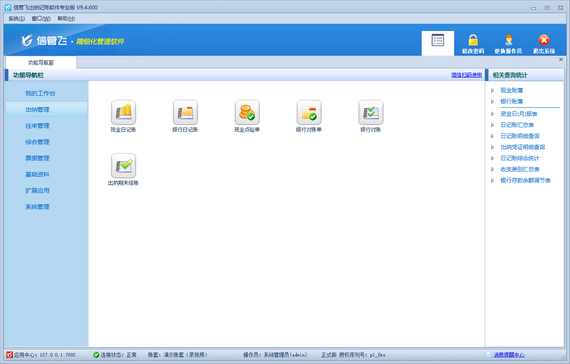Open the 出纳期末结账 period closing icon

(124, 166)
